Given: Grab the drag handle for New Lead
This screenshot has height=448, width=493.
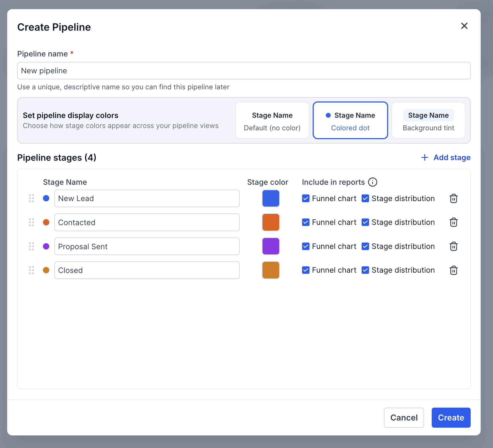Looking at the screenshot, I should click(x=31, y=198).
